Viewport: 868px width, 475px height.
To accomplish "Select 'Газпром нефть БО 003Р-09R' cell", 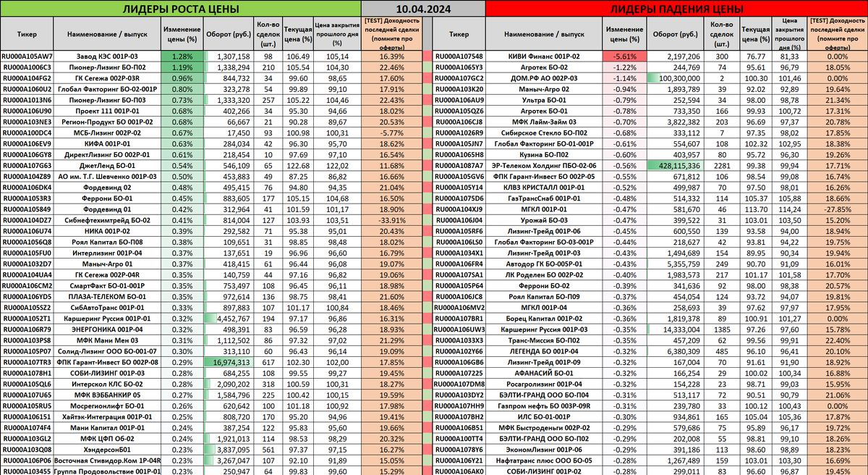I will [x=545, y=405].
